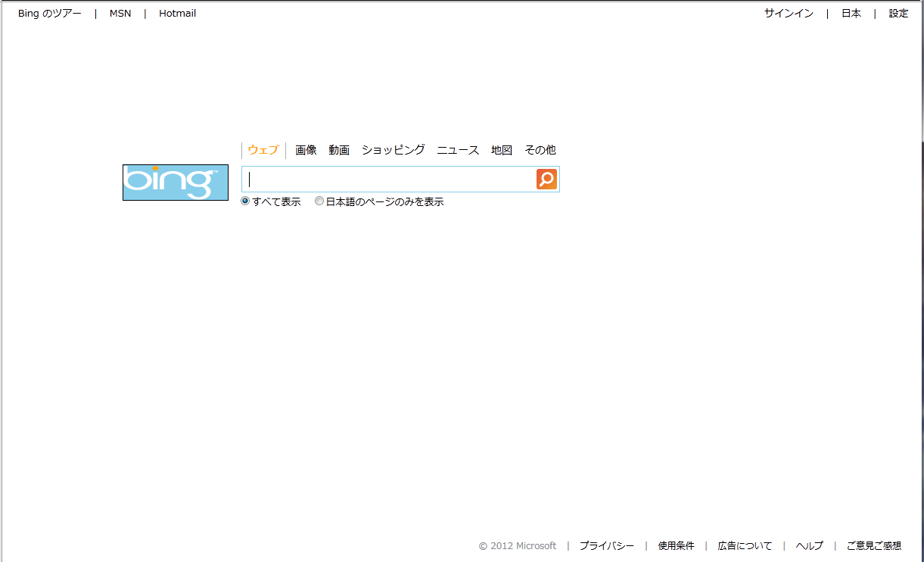Screen dimensions: 924x562
Task: Open the プライバシー footer link
Action: [607, 546]
